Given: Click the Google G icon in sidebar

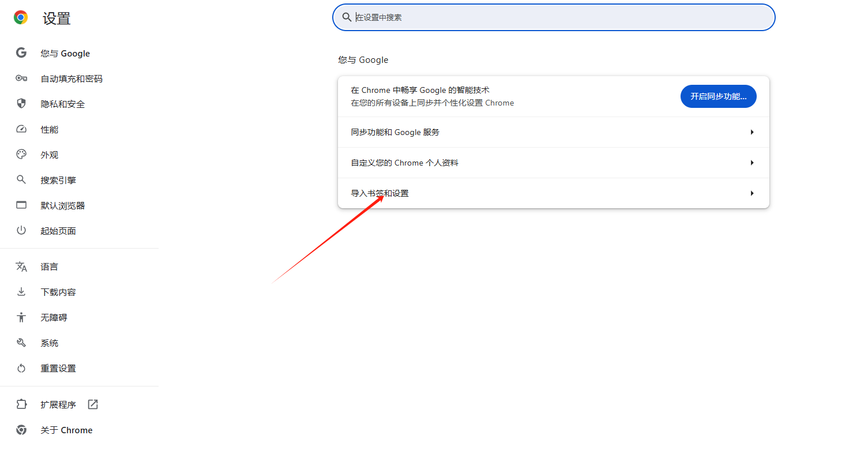Looking at the screenshot, I should click(x=21, y=53).
